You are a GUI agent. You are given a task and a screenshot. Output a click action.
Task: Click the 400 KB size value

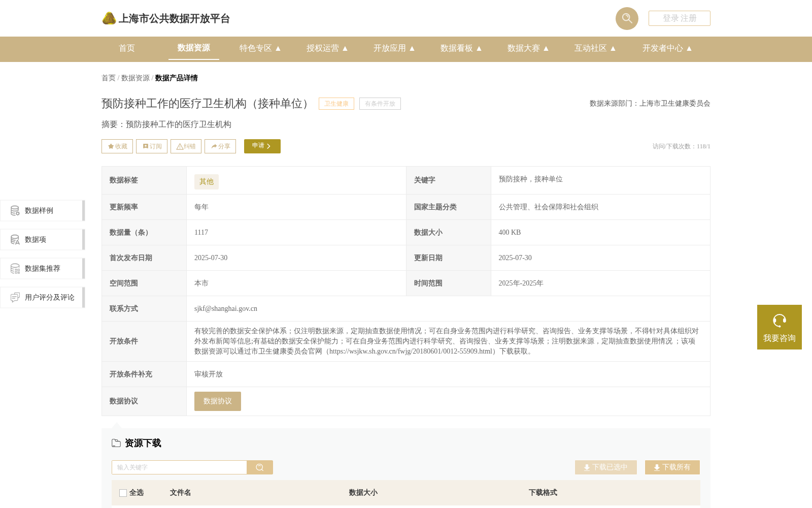tap(510, 233)
